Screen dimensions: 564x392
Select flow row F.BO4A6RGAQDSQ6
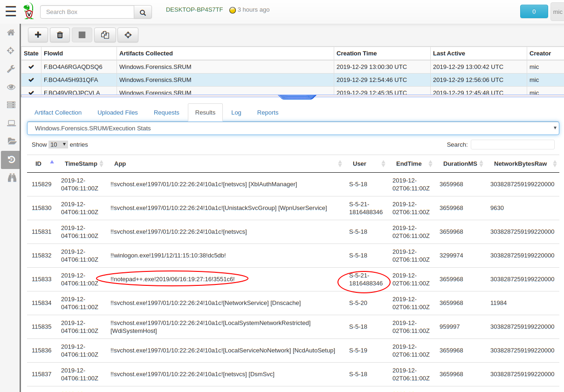tap(73, 67)
